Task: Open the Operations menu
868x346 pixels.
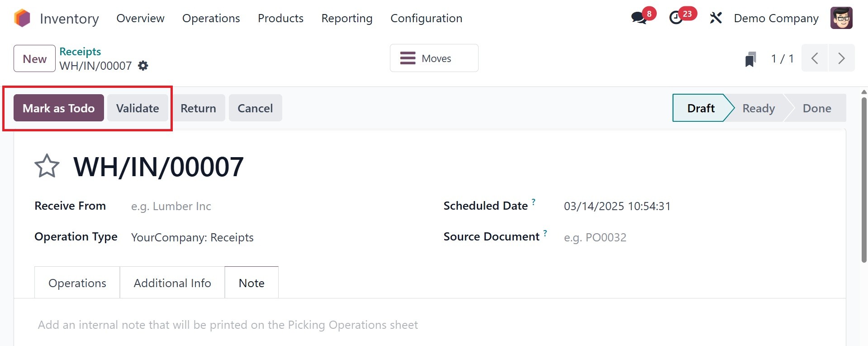Action: click(x=211, y=18)
